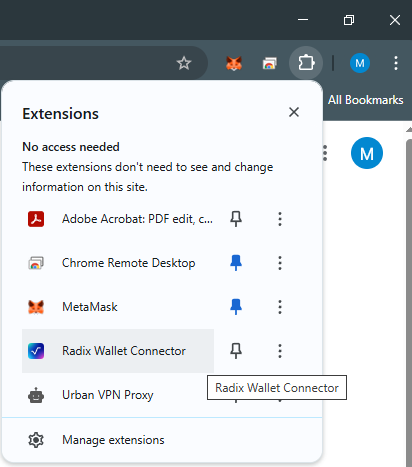Screen dimensions: 412x467
Task: Pin Radix Wallet Connector to toolbar
Action: pos(236,351)
